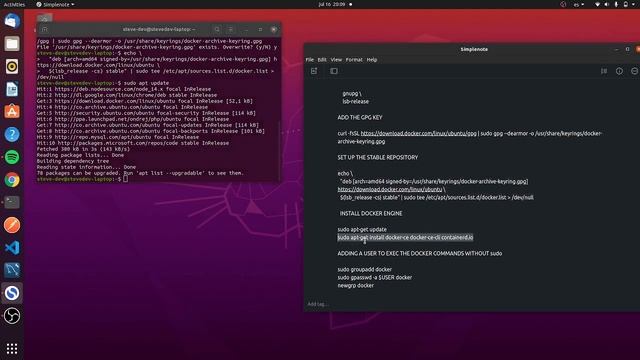Click the 'Simplenote' window title bar text
The image size is (640, 360).
click(x=474, y=49)
